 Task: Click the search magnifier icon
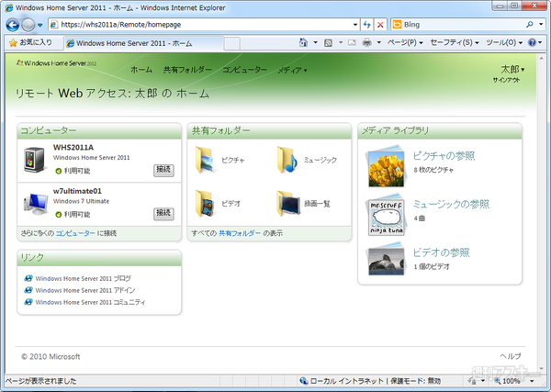click(530, 25)
